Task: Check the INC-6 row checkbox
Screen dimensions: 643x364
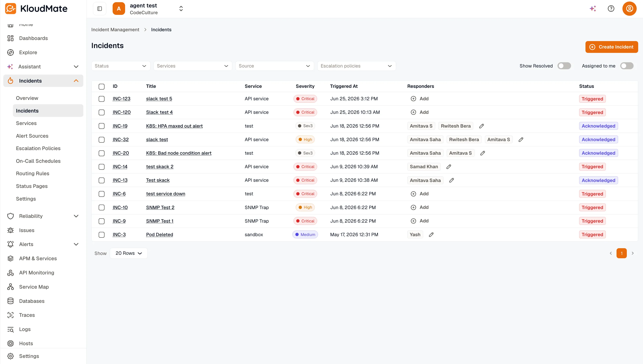Action: 101,194
